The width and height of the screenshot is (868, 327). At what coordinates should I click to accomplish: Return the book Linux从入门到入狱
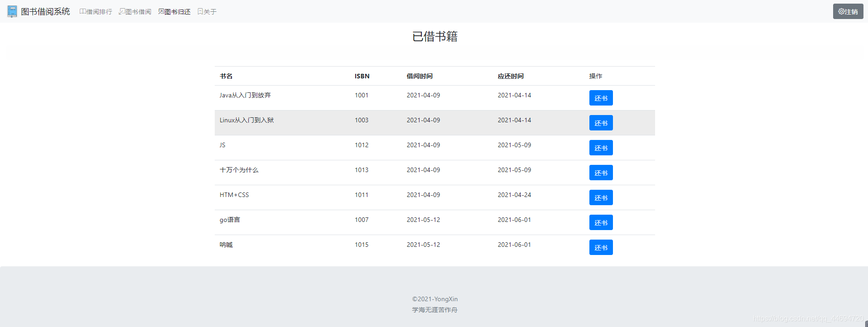601,123
